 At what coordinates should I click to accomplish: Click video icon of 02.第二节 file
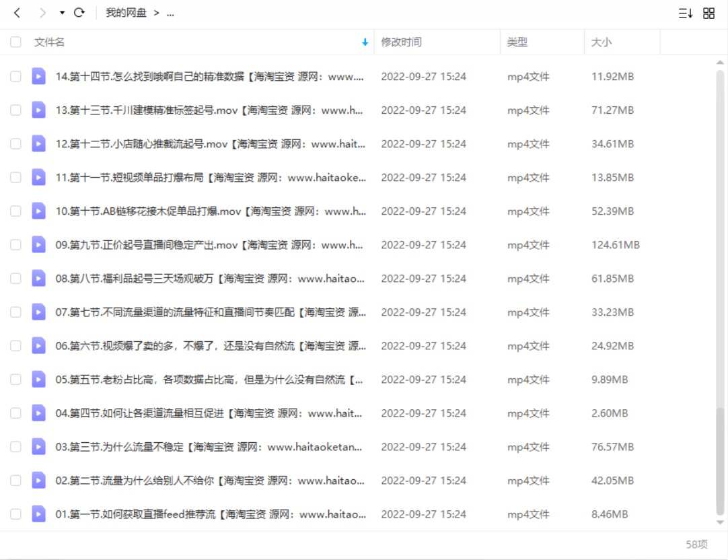(38, 480)
